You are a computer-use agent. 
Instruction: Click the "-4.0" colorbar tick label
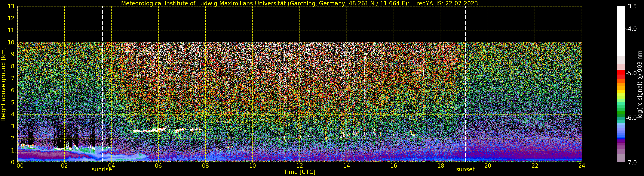click(x=631, y=29)
